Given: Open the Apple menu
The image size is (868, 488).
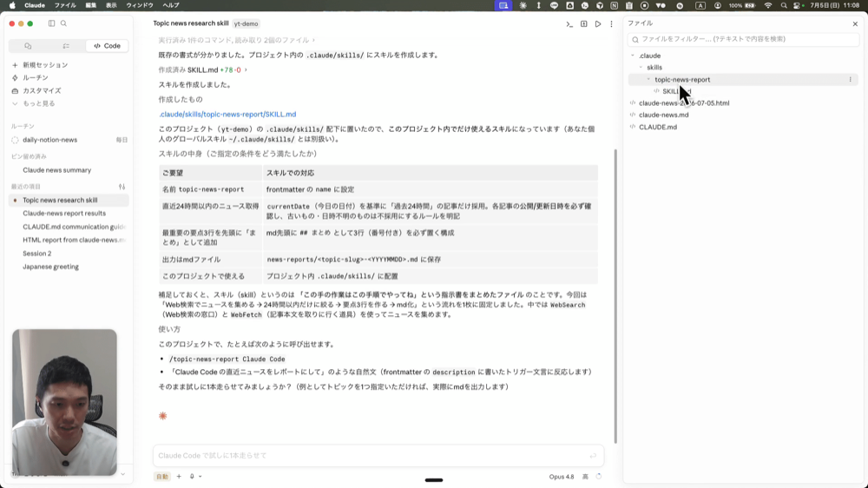Looking at the screenshot, I should tap(12, 5).
